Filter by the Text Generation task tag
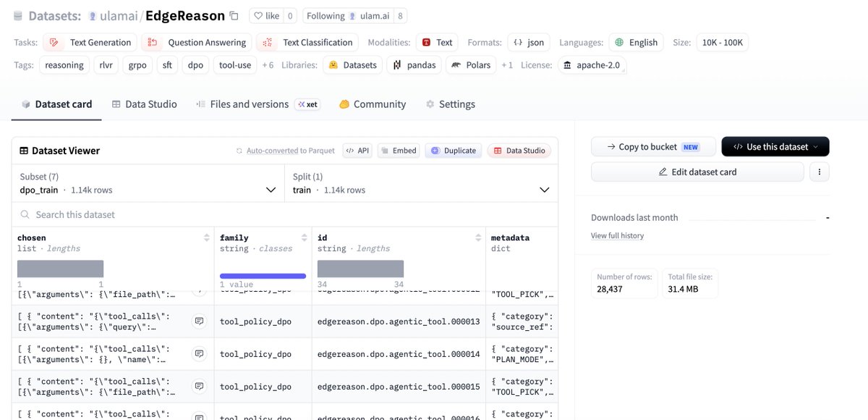This screenshot has width=868, height=420. pyautogui.click(x=90, y=43)
